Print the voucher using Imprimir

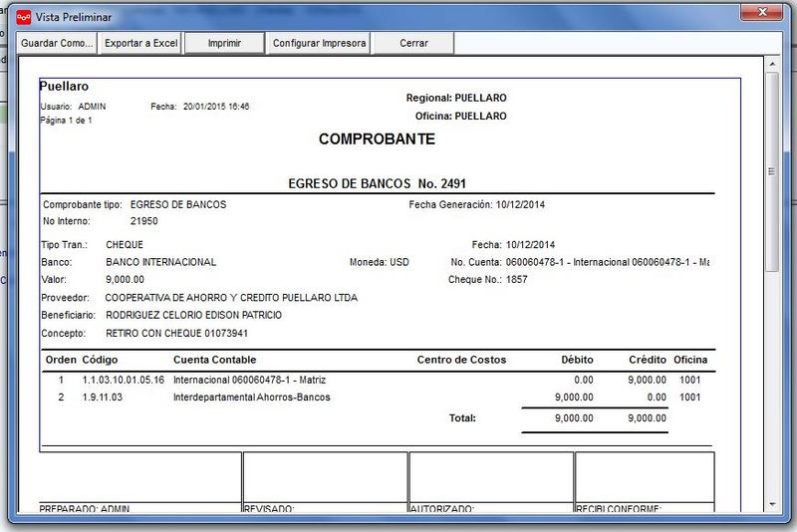[x=224, y=43]
